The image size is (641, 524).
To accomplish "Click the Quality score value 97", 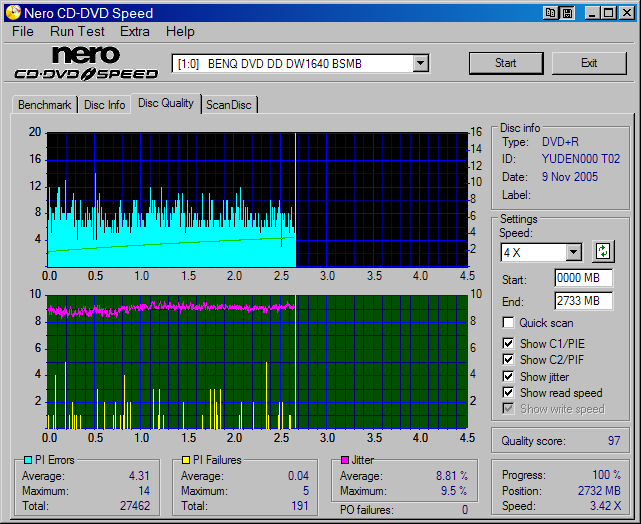I will coord(614,441).
